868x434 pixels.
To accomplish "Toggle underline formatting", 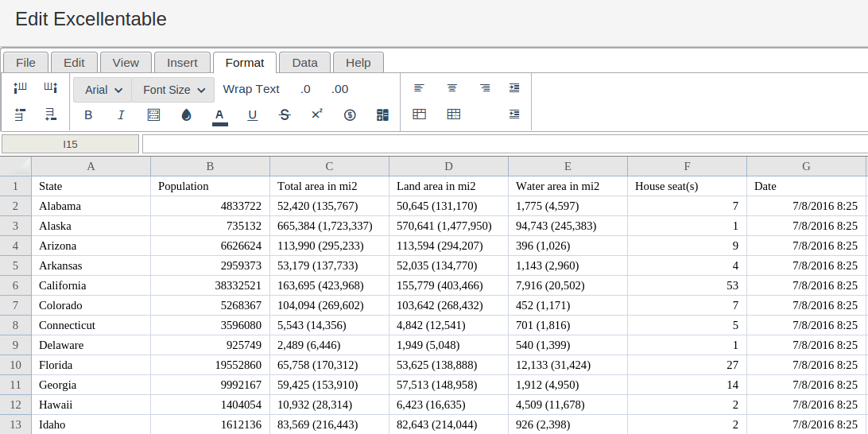I will click(252, 115).
